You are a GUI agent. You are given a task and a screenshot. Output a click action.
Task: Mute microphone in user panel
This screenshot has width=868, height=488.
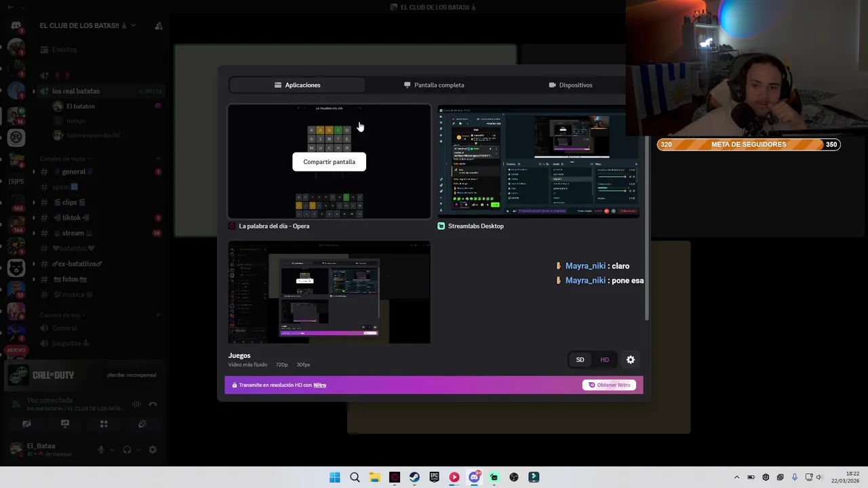(101, 449)
